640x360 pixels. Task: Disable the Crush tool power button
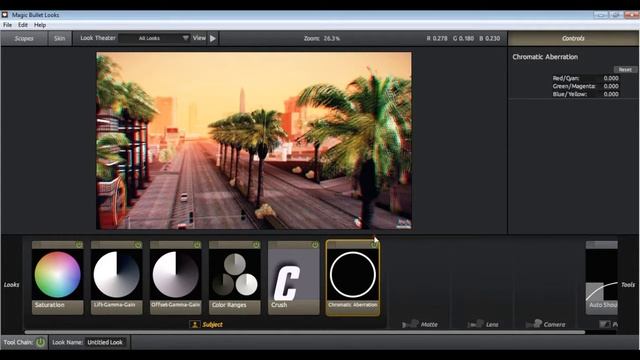(x=315, y=244)
